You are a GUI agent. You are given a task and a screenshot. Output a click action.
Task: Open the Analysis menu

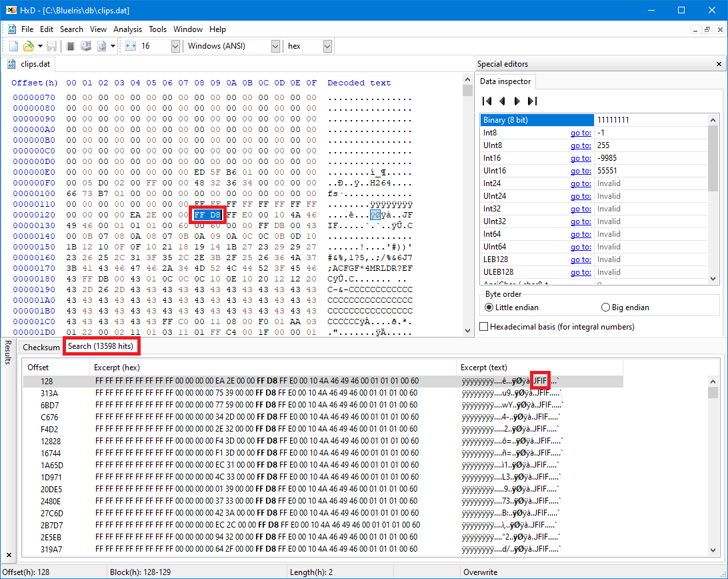(x=128, y=29)
